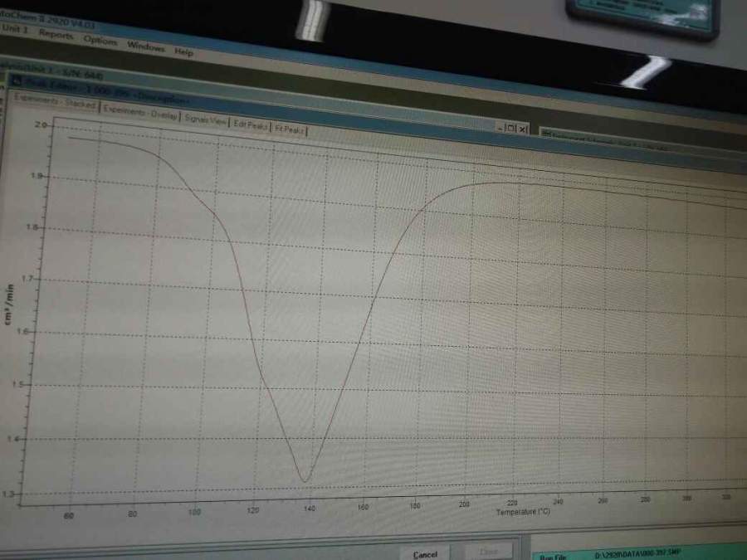Click the Peak Editor title bar icon
The width and height of the screenshot is (747, 560).
(16, 81)
